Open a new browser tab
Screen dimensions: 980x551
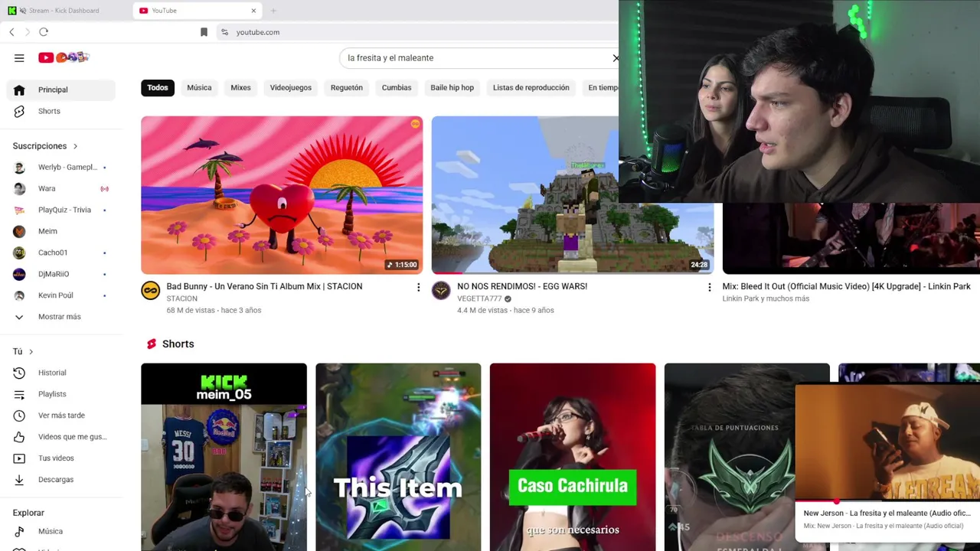273,11
